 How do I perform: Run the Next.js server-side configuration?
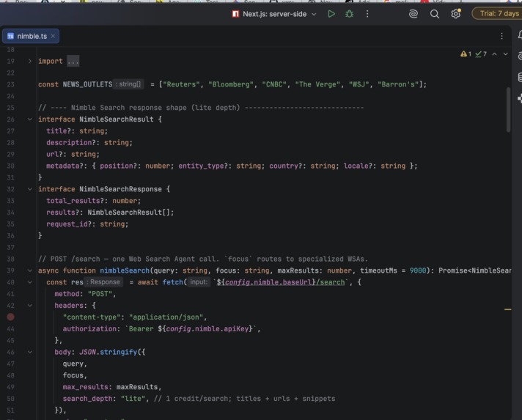click(331, 14)
